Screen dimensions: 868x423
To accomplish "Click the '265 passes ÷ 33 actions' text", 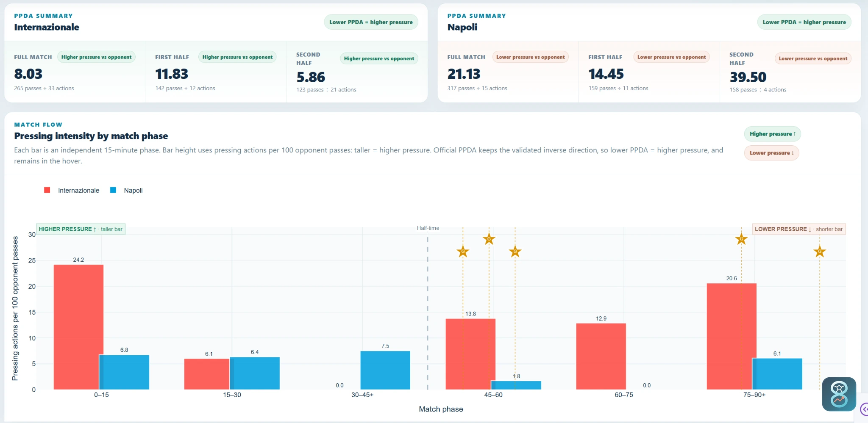I will pyautogui.click(x=44, y=88).
